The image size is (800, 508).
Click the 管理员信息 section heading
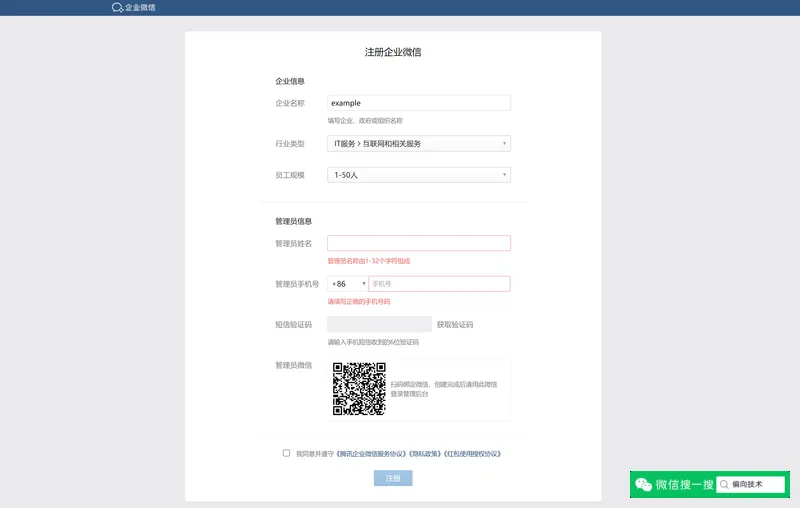(x=293, y=221)
